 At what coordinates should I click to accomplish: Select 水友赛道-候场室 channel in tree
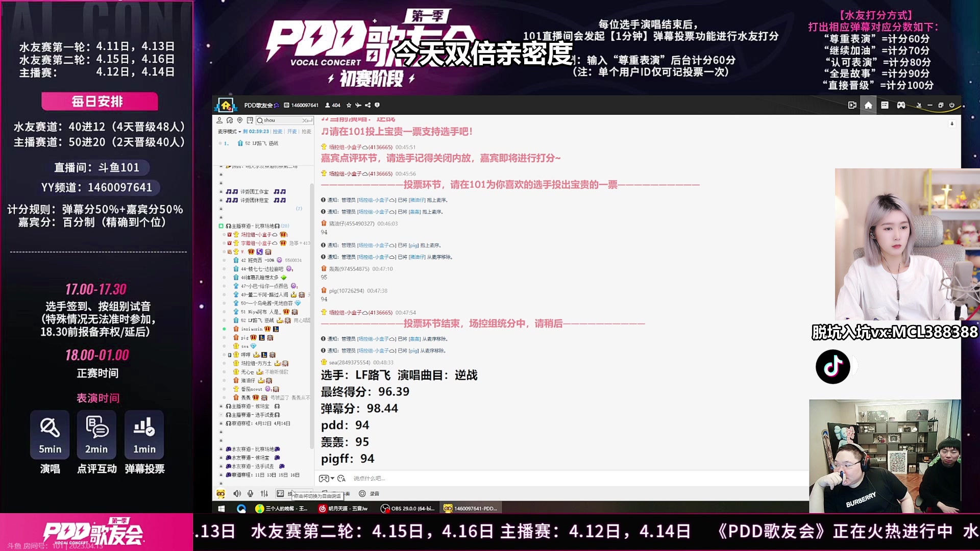point(250,458)
